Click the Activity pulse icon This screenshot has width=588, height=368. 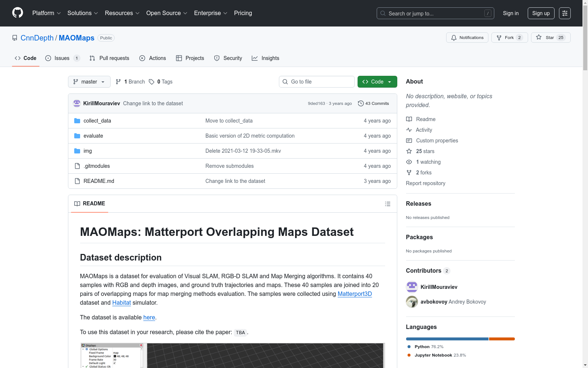pos(409,130)
